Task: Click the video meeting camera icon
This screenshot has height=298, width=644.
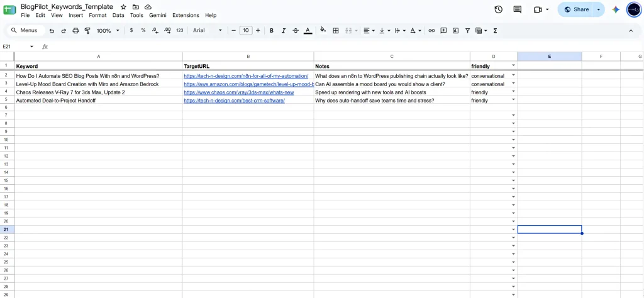Action: [538, 9]
